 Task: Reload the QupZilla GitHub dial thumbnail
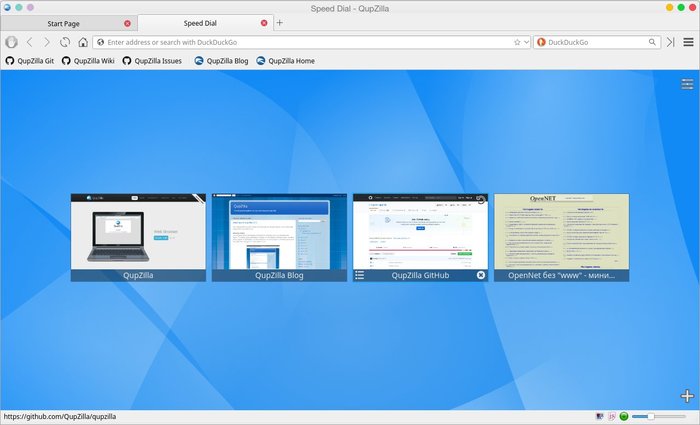(481, 200)
